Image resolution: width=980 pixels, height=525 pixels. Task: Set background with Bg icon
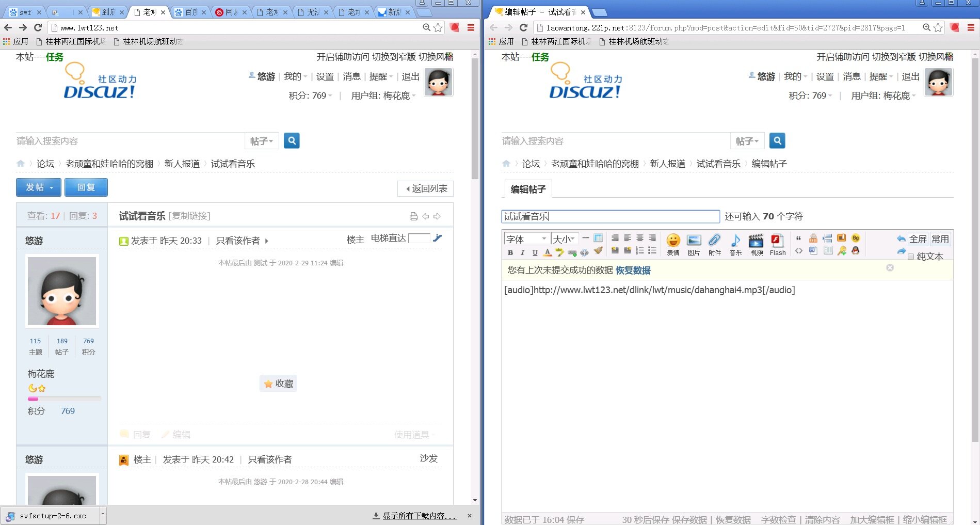(856, 238)
